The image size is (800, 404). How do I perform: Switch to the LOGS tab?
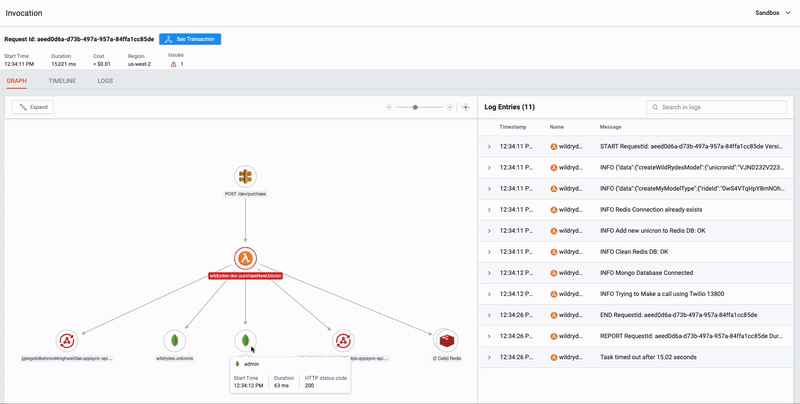point(105,81)
